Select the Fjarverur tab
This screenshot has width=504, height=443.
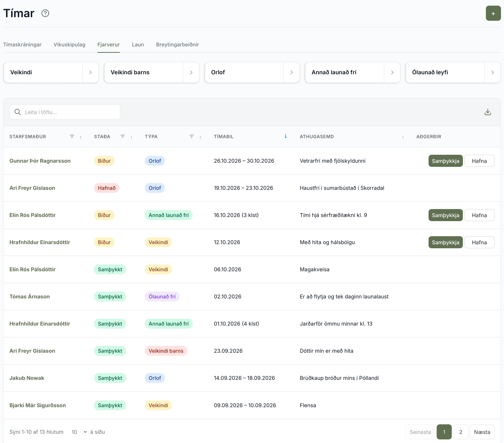[x=108, y=45]
